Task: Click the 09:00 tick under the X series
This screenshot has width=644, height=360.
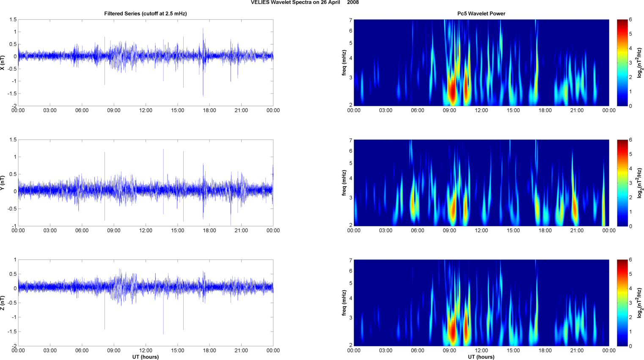Action: [114, 110]
